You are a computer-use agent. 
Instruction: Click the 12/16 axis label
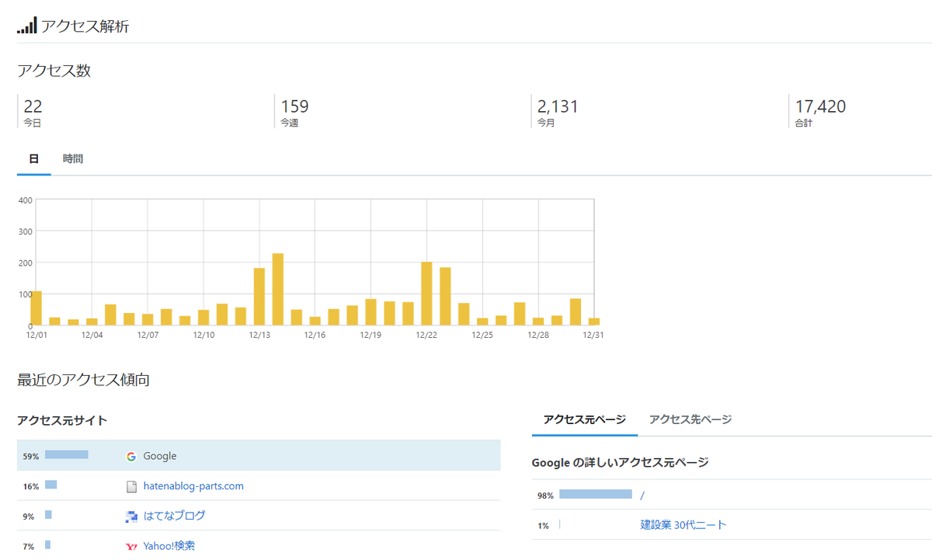(315, 335)
